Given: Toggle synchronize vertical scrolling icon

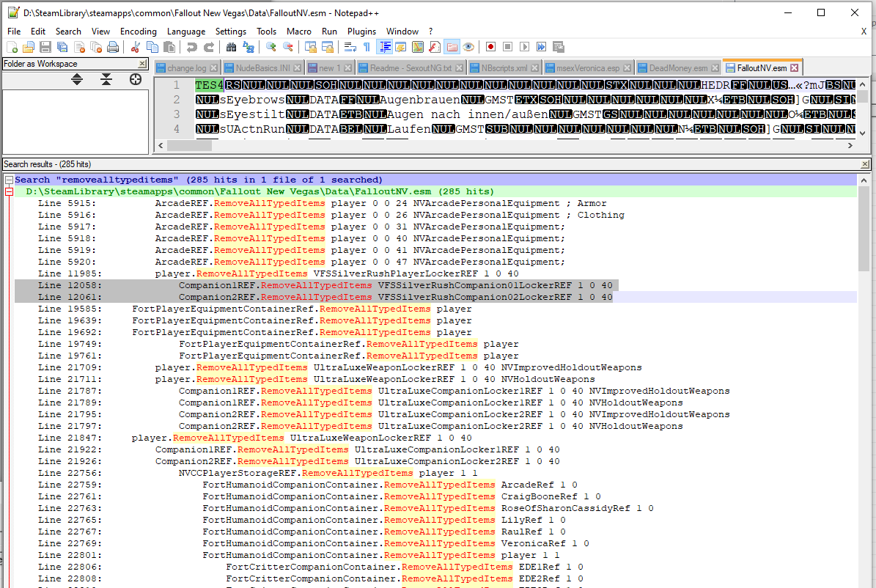Looking at the screenshot, I should pos(311,47).
